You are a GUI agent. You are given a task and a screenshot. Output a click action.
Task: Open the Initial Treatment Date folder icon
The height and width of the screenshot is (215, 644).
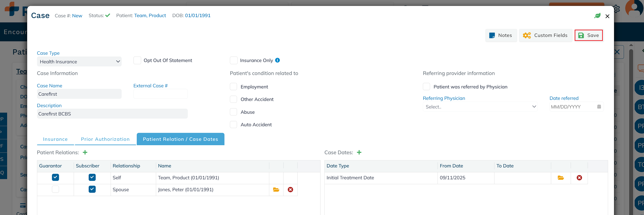click(x=561, y=178)
